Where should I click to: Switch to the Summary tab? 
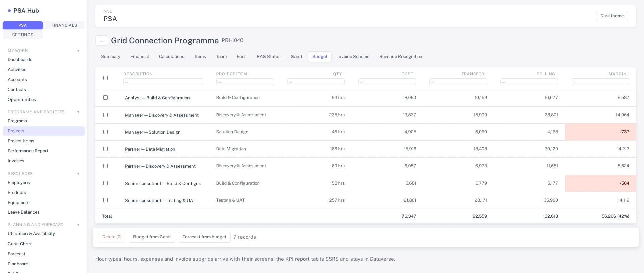tap(111, 57)
